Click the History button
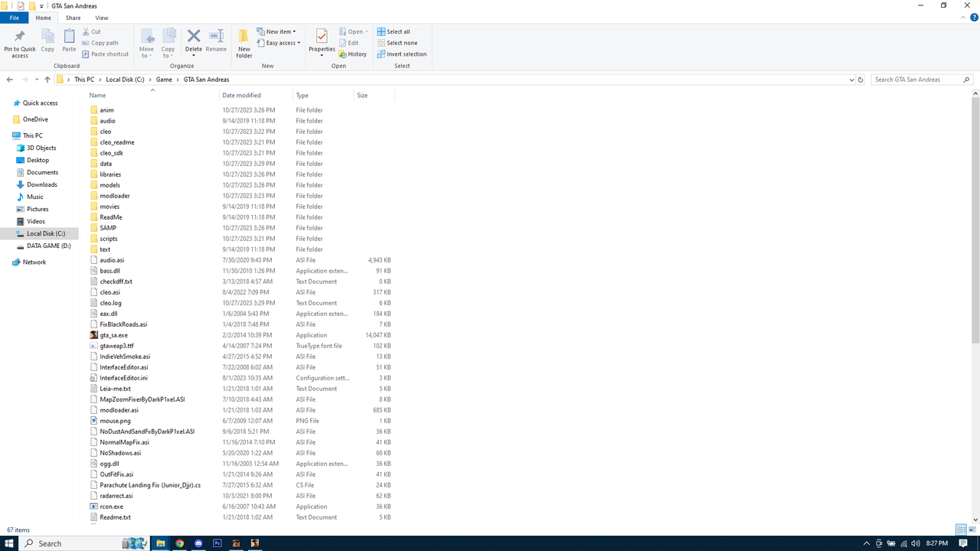980x551 pixels. click(x=353, y=54)
